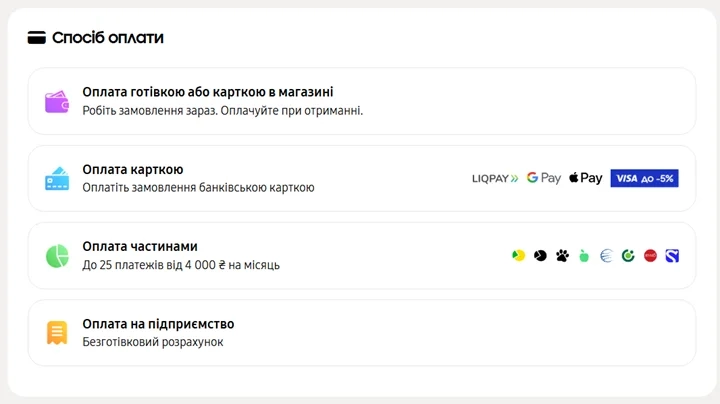The width and height of the screenshot is (720, 404).
Task: Click the green pie chart installments icon
Action: coord(57,256)
